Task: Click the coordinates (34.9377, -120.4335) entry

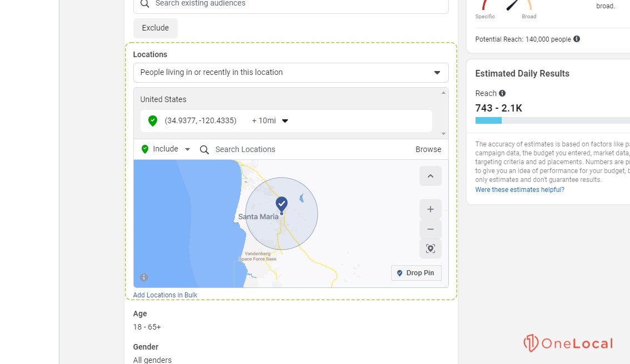Action: (201, 121)
